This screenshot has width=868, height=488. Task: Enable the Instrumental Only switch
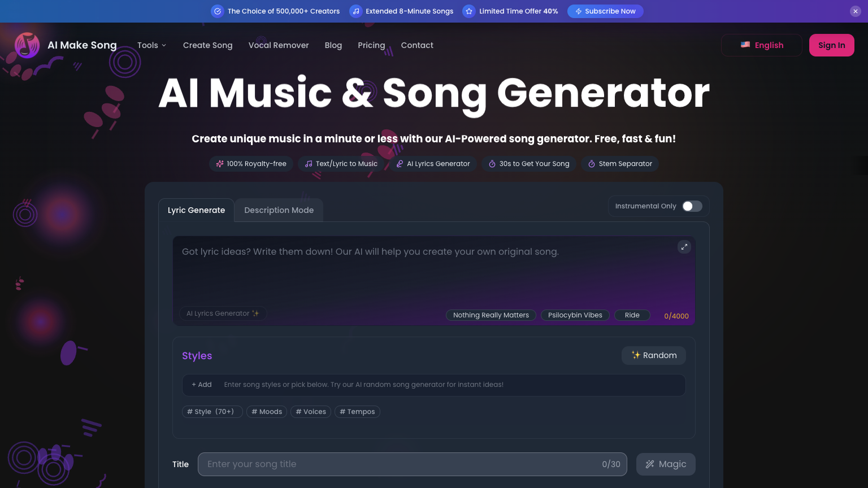tap(692, 206)
